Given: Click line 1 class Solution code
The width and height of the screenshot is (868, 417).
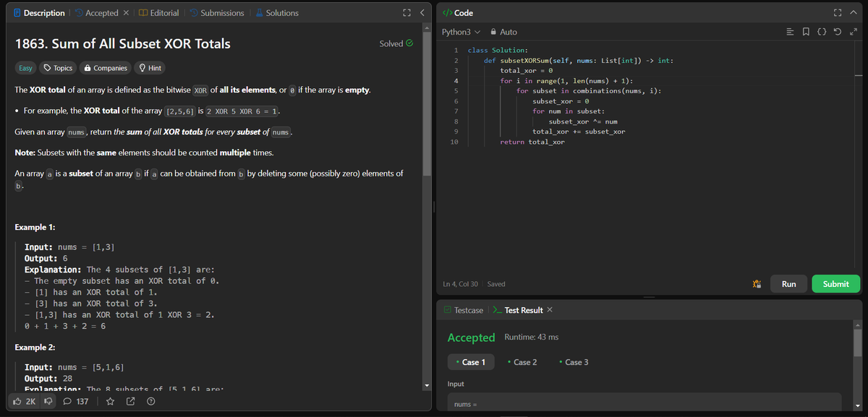Looking at the screenshot, I should pos(498,51).
